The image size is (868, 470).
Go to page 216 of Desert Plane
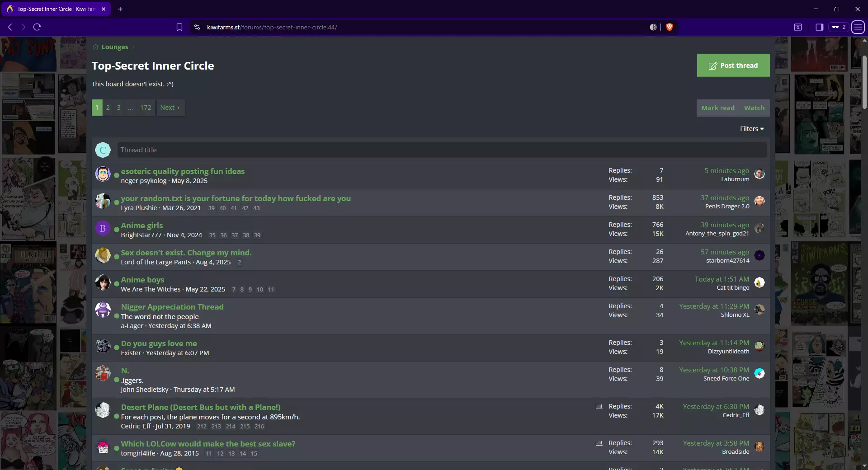259,427
